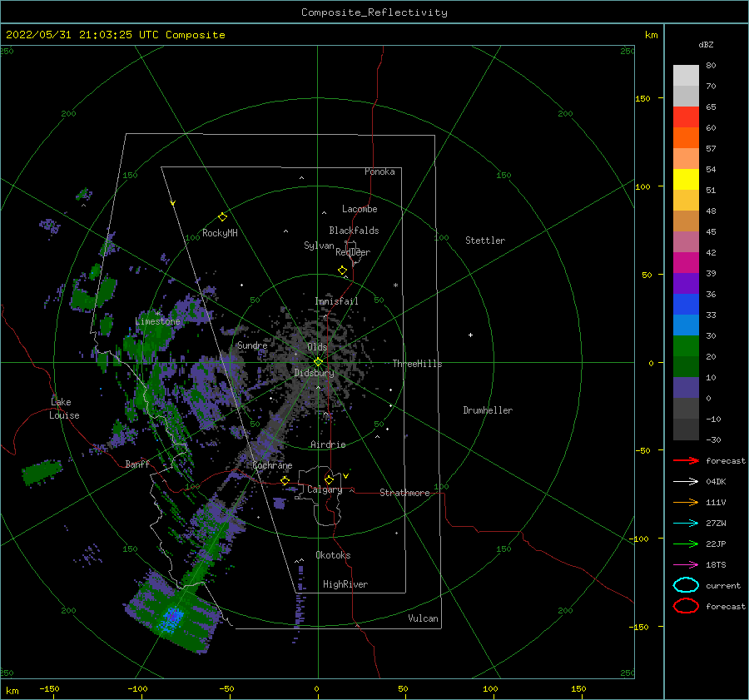The height and width of the screenshot is (700, 749).
Task: Click the yellow radar-center diamond near Olds
Action: pos(318,362)
